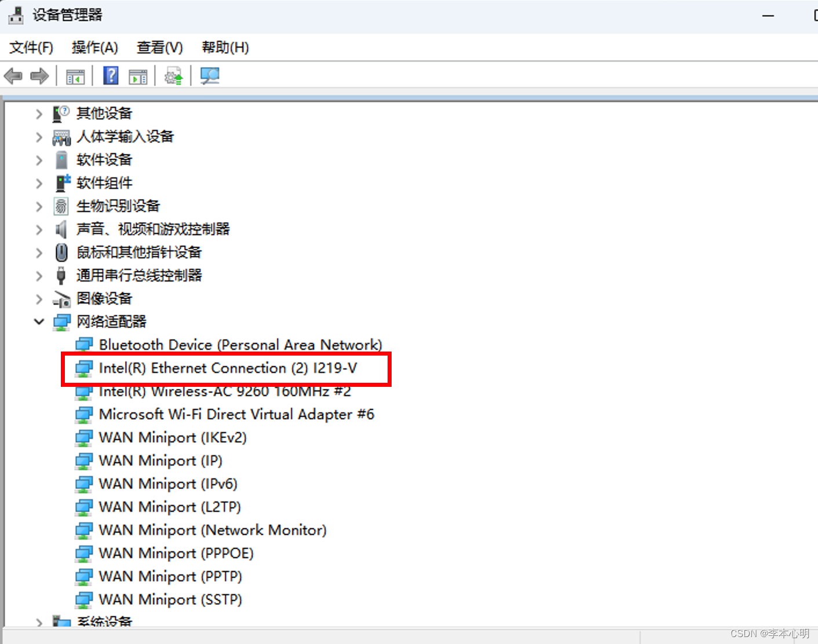The height and width of the screenshot is (644, 818).
Task: Click the 通用串行总线控制器 USB icon
Action: 61,276
